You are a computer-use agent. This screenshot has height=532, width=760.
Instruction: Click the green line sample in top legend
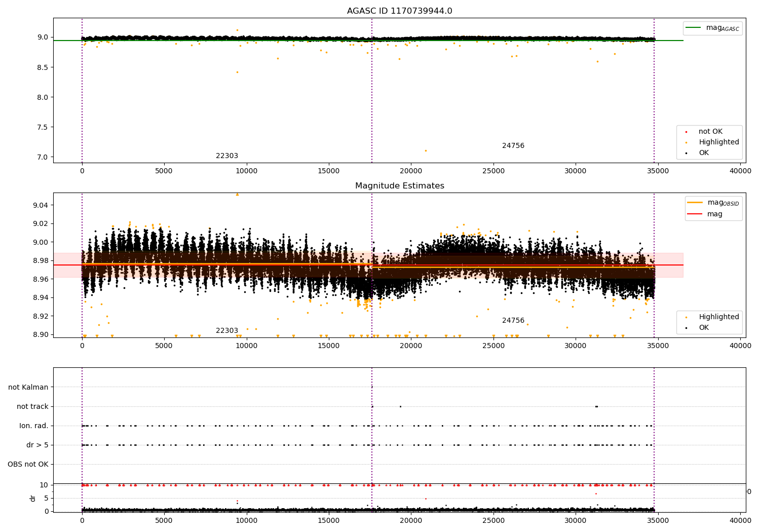pyautogui.click(x=693, y=28)
